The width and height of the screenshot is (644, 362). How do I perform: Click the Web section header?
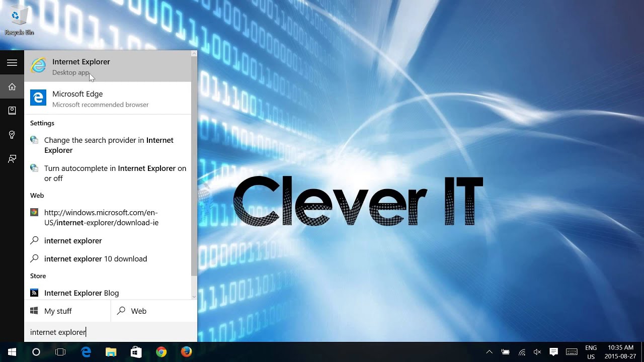click(x=37, y=196)
